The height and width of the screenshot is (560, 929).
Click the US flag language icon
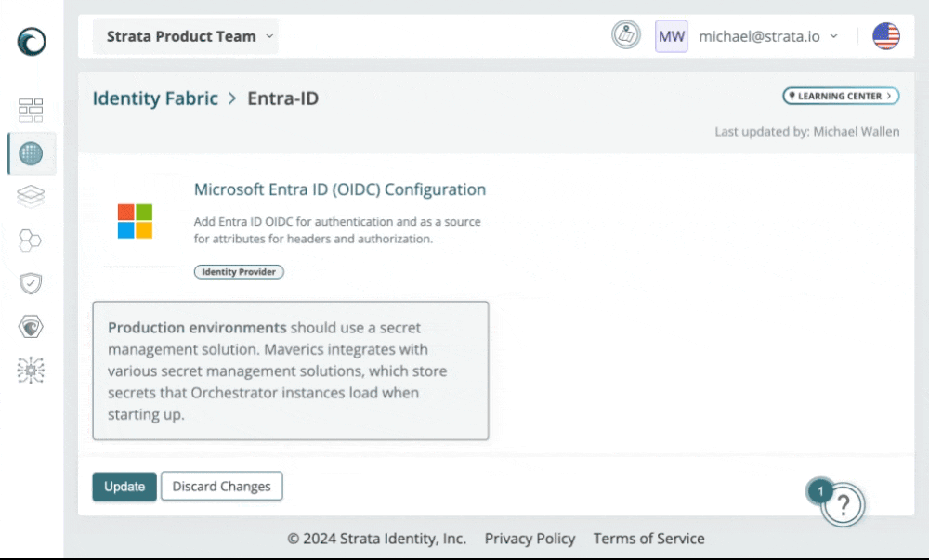pyautogui.click(x=885, y=36)
